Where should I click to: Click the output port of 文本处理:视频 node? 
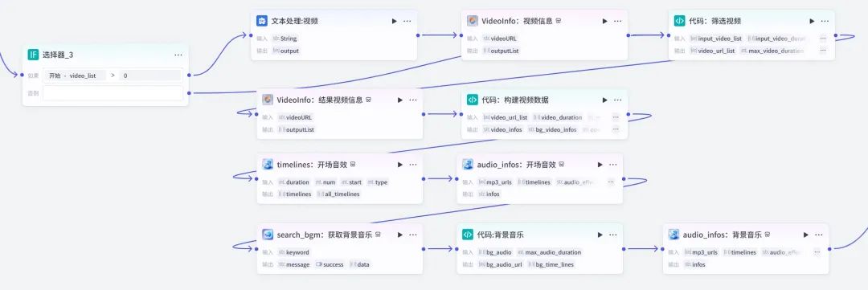(417, 35)
